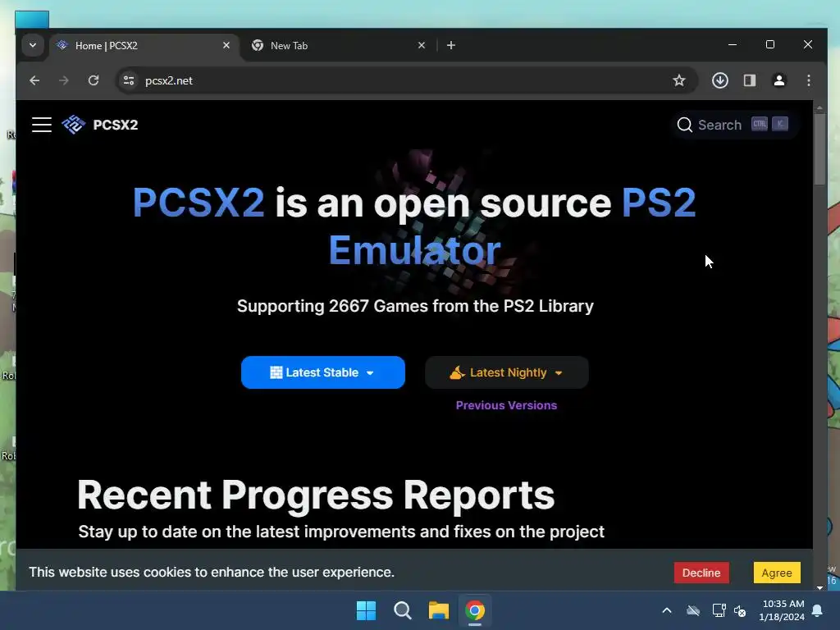This screenshot has height=630, width=840.
Task: Agree to the website cookies
Action: (777, 573)
